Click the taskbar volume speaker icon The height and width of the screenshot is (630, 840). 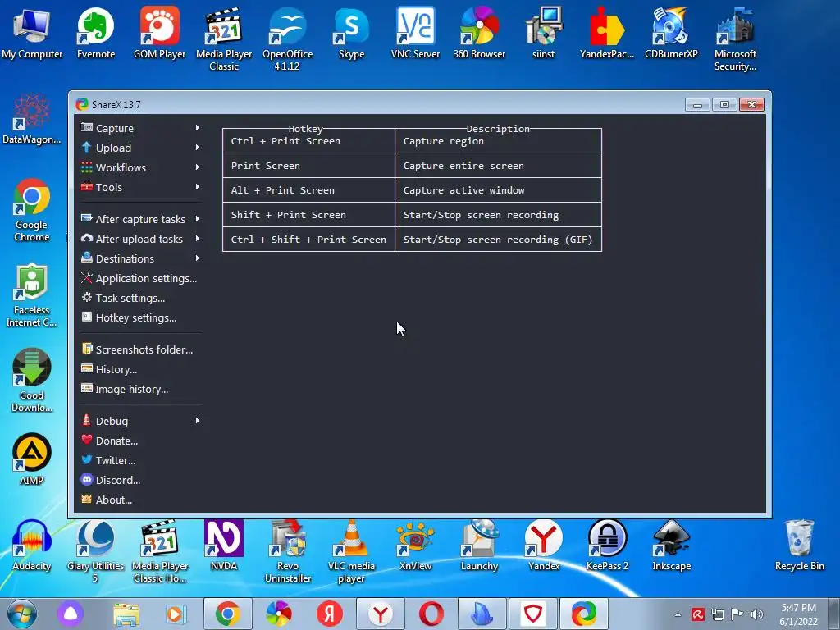tap(756, 614)
